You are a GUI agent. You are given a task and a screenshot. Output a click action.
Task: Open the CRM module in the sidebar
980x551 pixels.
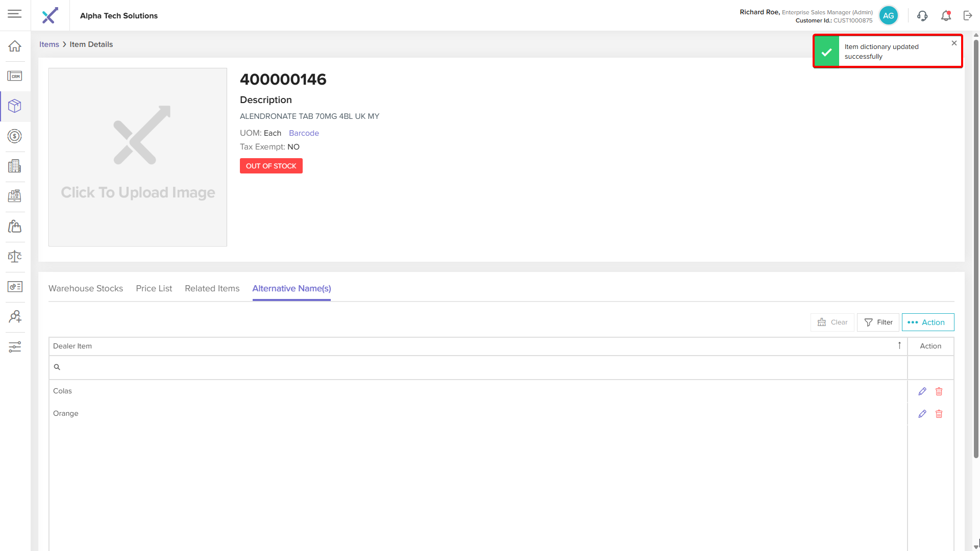[x=15, y=76]
